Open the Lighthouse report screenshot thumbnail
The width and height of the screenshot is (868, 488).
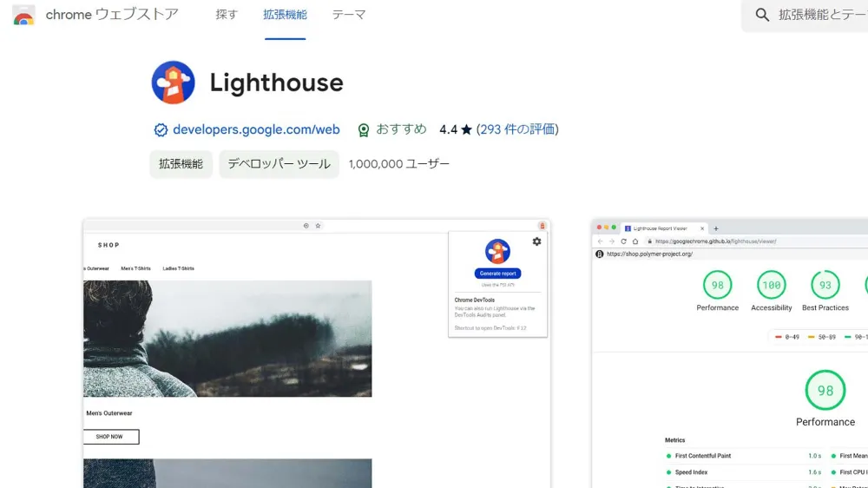[x=730, y=353]
